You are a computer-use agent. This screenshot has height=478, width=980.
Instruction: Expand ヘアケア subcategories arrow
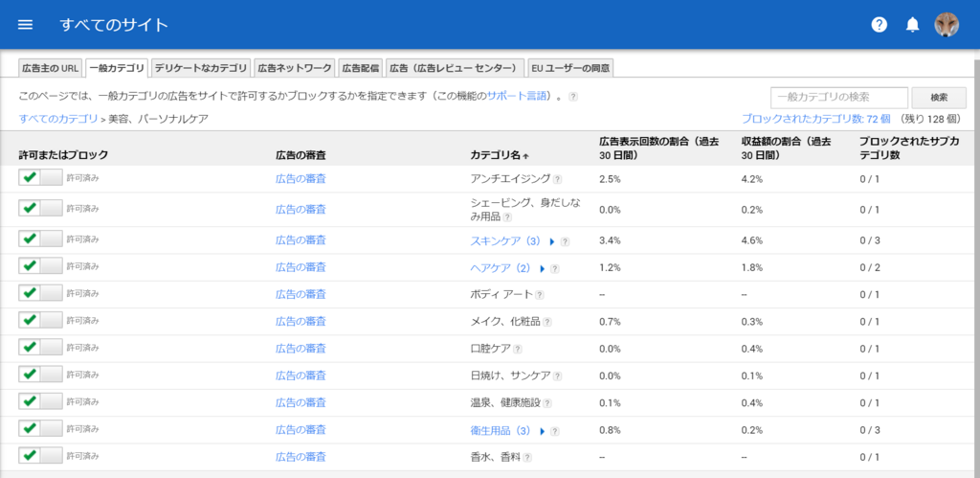pos(543,269)
